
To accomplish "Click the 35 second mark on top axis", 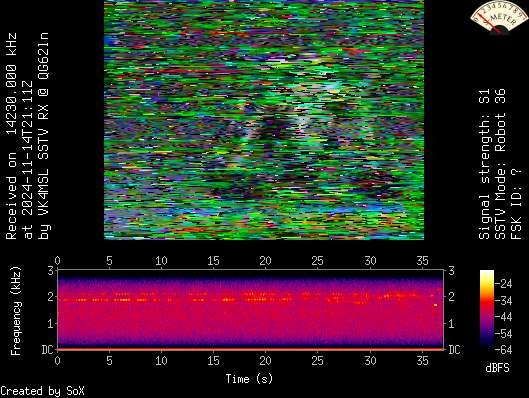I will click(422, 261).
